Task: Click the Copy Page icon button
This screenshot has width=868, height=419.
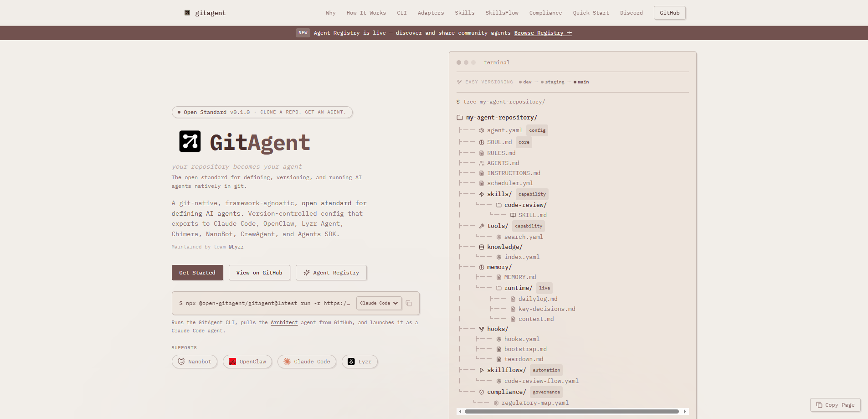Action: point(835,405)
